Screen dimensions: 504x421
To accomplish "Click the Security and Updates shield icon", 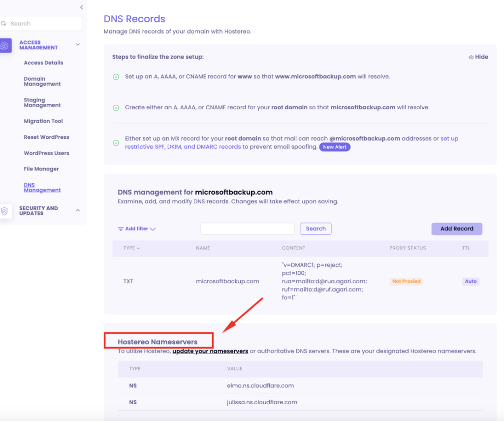I will point(5,211).
